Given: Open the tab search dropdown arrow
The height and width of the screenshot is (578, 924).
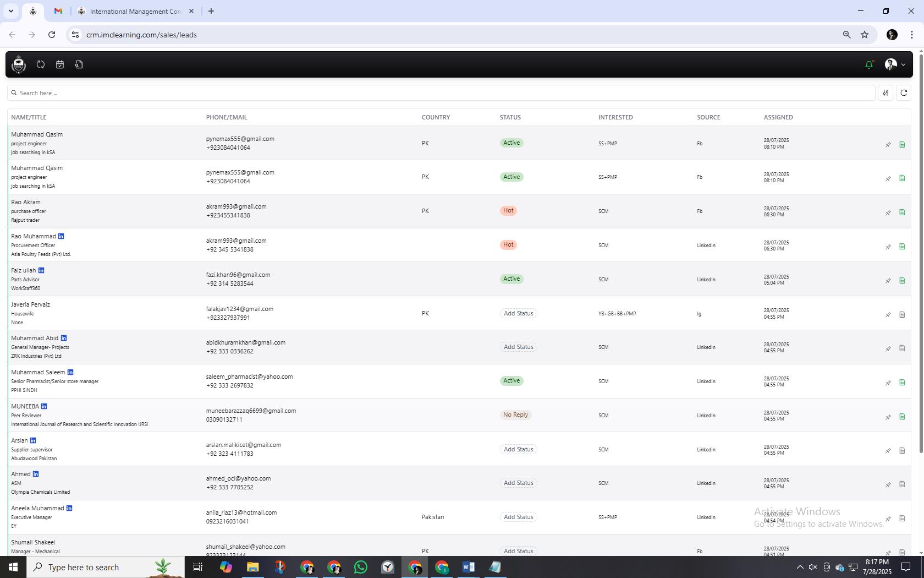Looking at the screenshot, I should 10,11.
